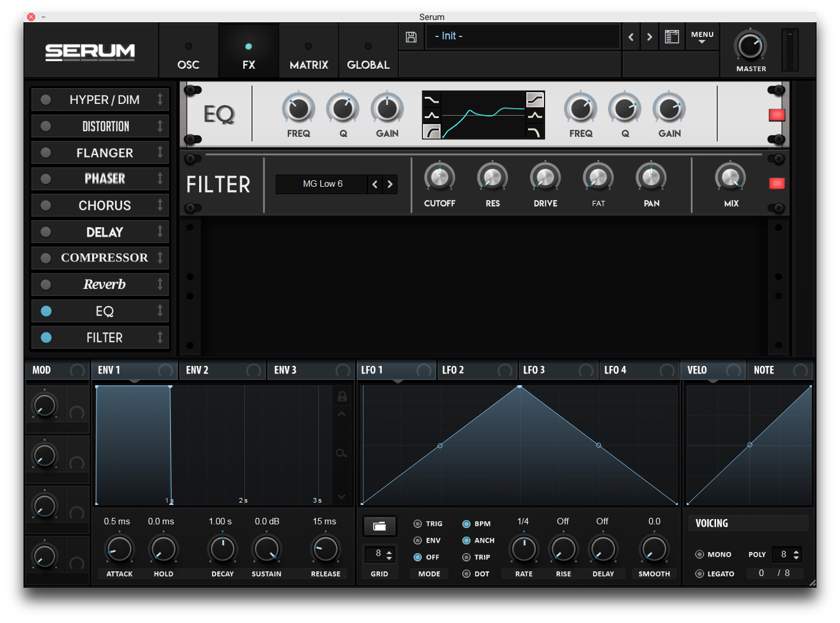Enable the FLANGER effect
840x623 pixels.
tap(46, 153)
